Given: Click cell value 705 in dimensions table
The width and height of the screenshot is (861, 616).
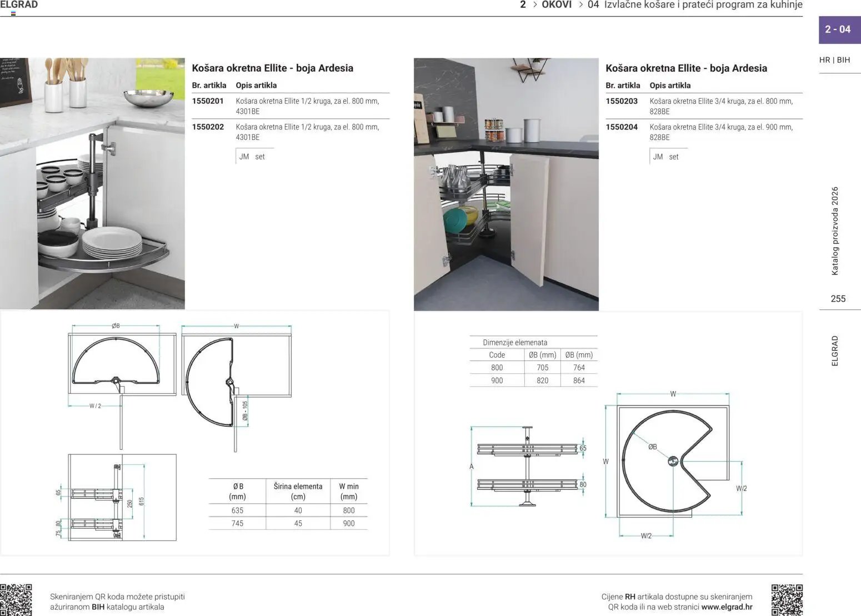Looking at the screenshot, I should click(542, 368).
